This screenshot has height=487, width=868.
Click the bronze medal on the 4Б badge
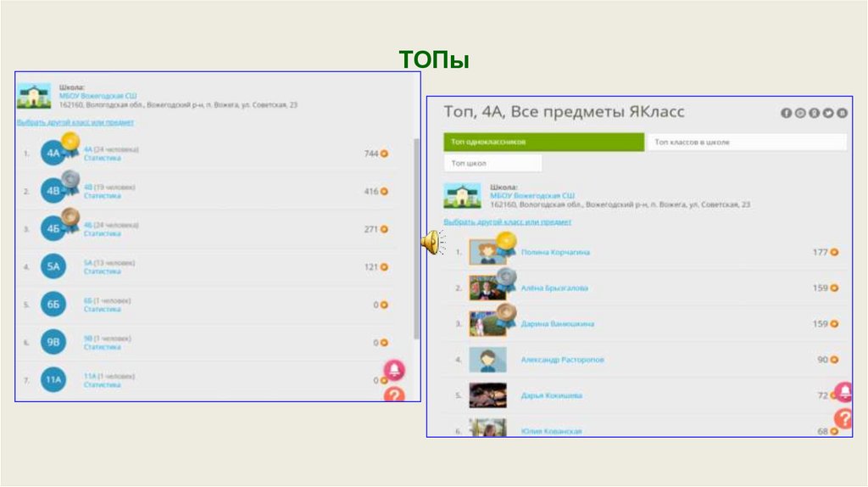tap(70, 218)
